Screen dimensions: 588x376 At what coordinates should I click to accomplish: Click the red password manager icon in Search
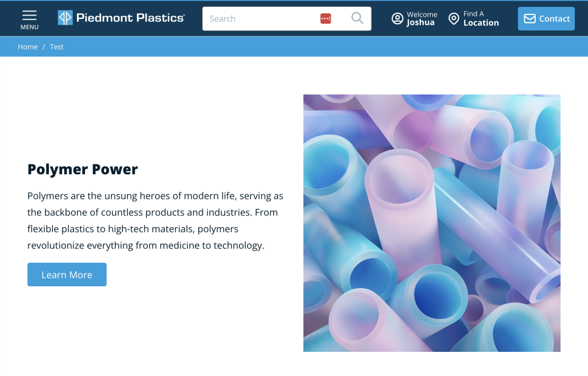click(x=326, y=18)
